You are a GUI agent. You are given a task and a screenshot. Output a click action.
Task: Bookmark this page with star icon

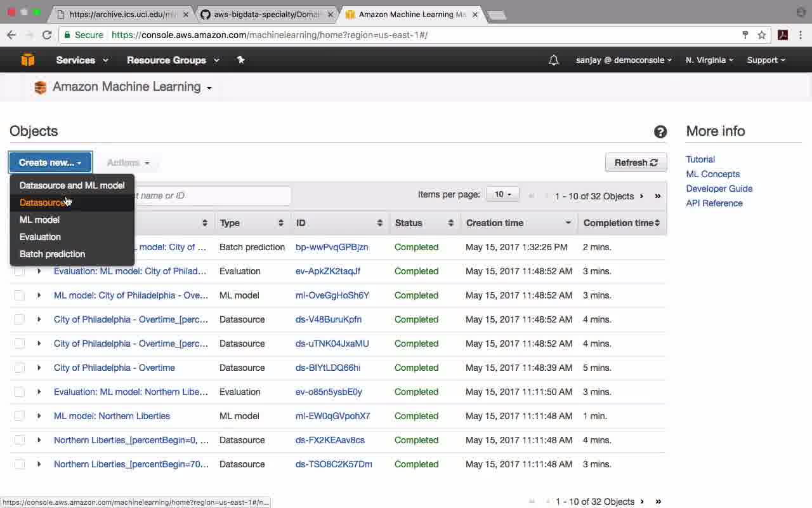(x=762, y=35)
